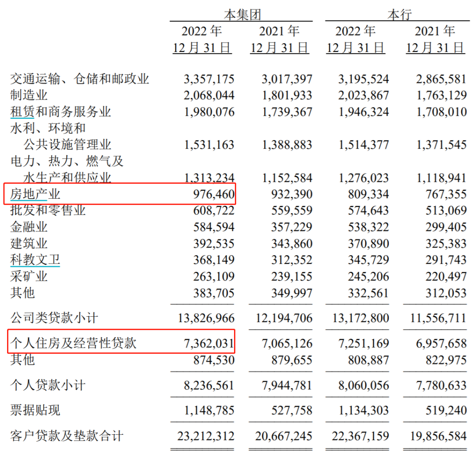Click the 票据贴现 row label
The height and width of the screenshot is (456, 476).
click(35, 410)
